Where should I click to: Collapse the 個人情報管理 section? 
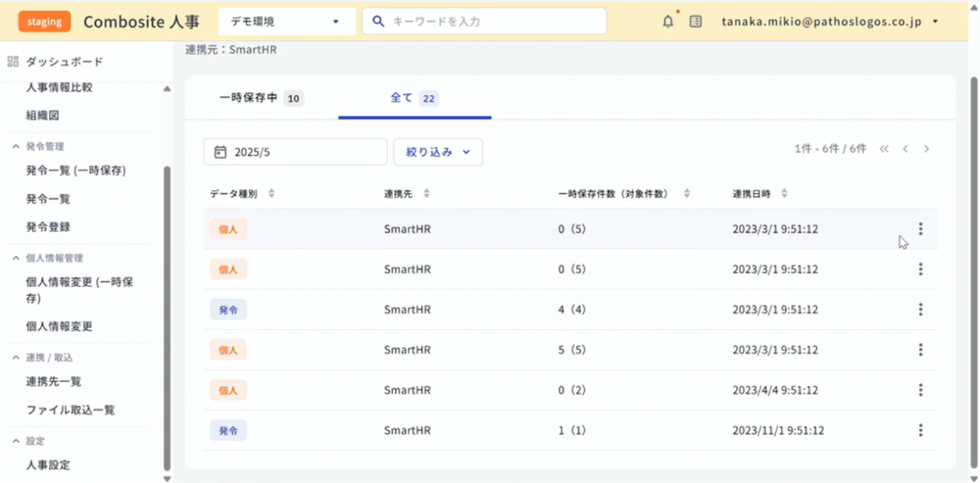pos(16,258)
